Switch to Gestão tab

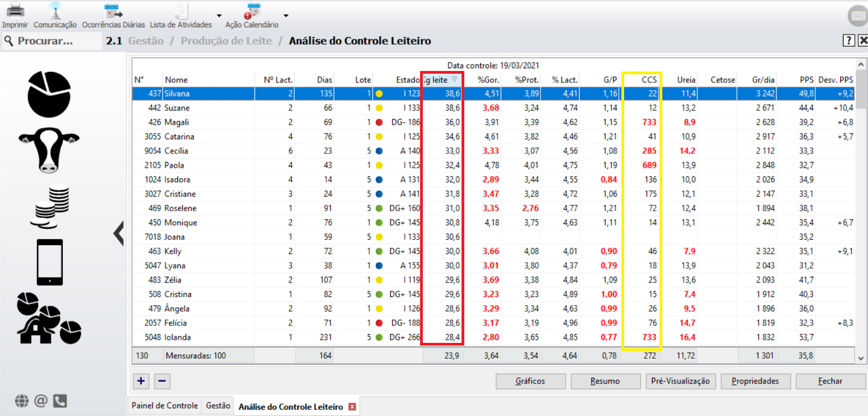[218, 406]
